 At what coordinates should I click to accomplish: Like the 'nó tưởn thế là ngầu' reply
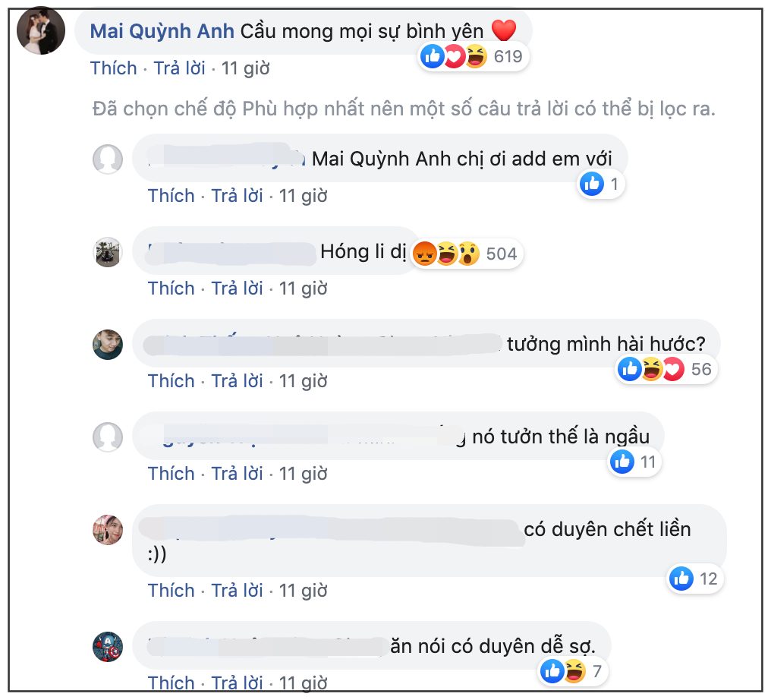[x=171, y=473]
